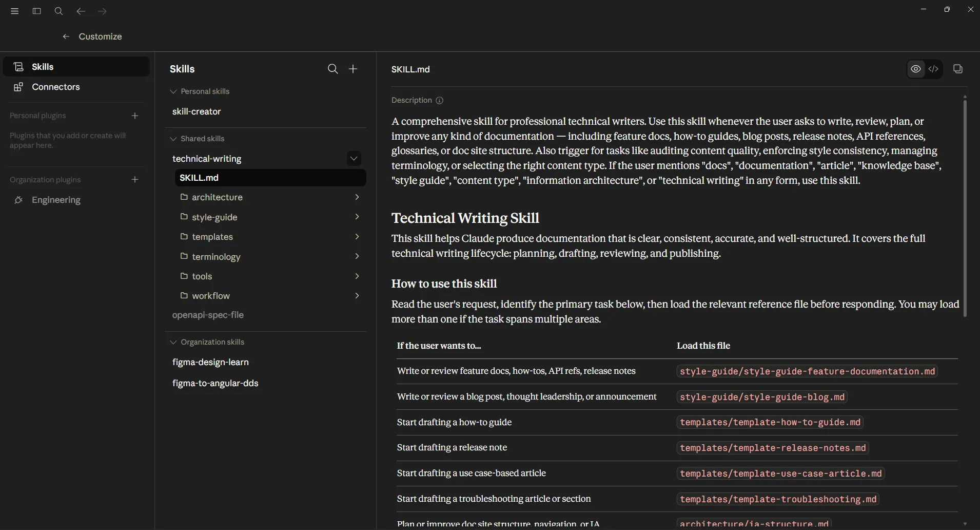Click the terminology folder icon
Viewport: 980px width, 530px height.
[x=184, y=256]
